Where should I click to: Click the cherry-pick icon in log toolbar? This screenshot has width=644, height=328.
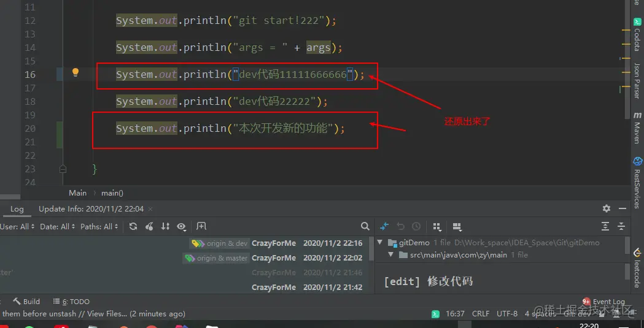(x=150, y=226)
